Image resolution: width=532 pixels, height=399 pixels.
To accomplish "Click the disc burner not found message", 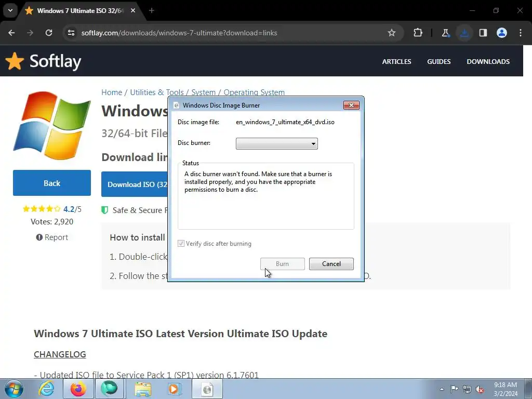I will point(258,181).
